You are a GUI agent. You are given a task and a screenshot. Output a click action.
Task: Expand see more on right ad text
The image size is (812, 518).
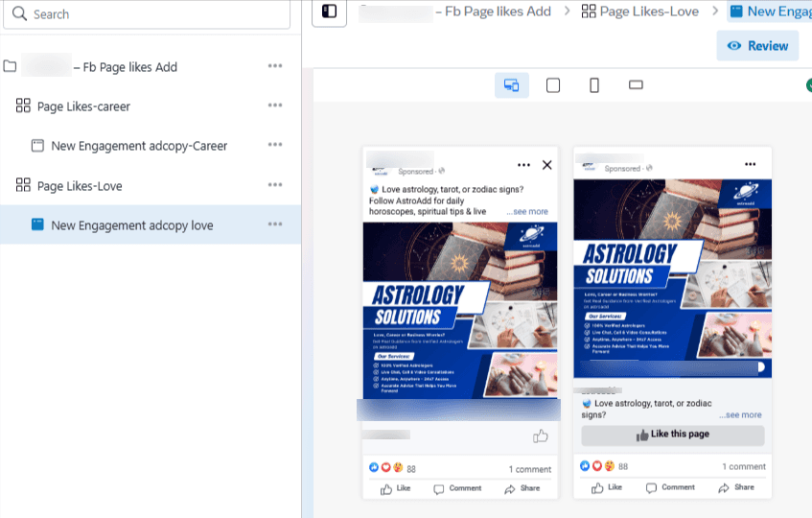pyautogui.click(x=740, y=415)
